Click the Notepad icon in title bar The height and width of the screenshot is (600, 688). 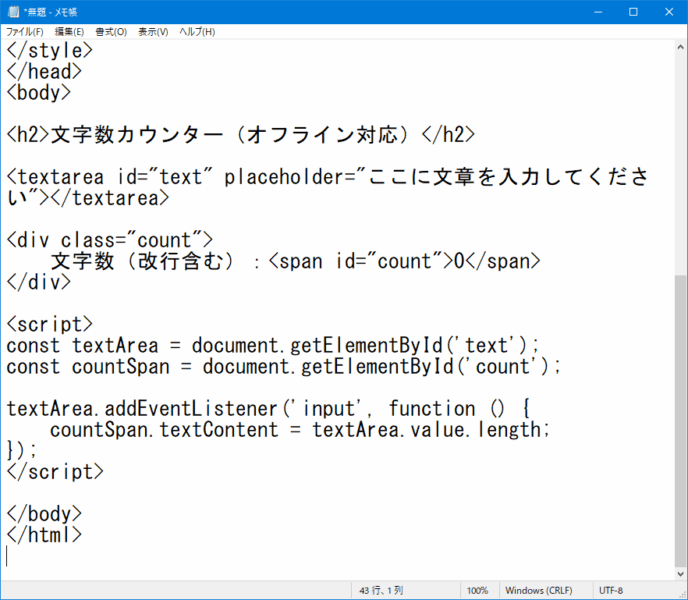click(x=12, y=12)
